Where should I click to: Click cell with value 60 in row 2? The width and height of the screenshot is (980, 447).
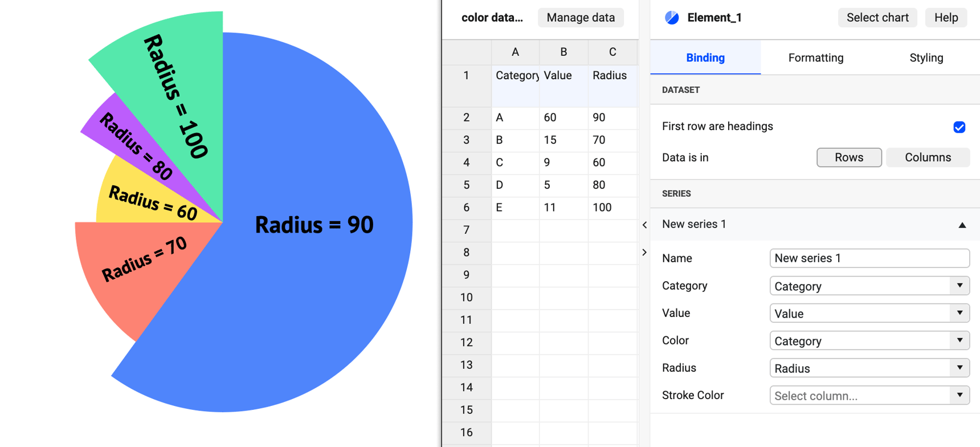(x=564, y=118)
